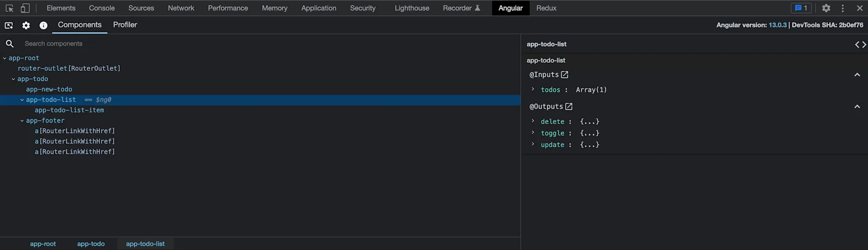
Task: Select the second a[RouterLinkWithHref] node
Action: click(75, 141)
